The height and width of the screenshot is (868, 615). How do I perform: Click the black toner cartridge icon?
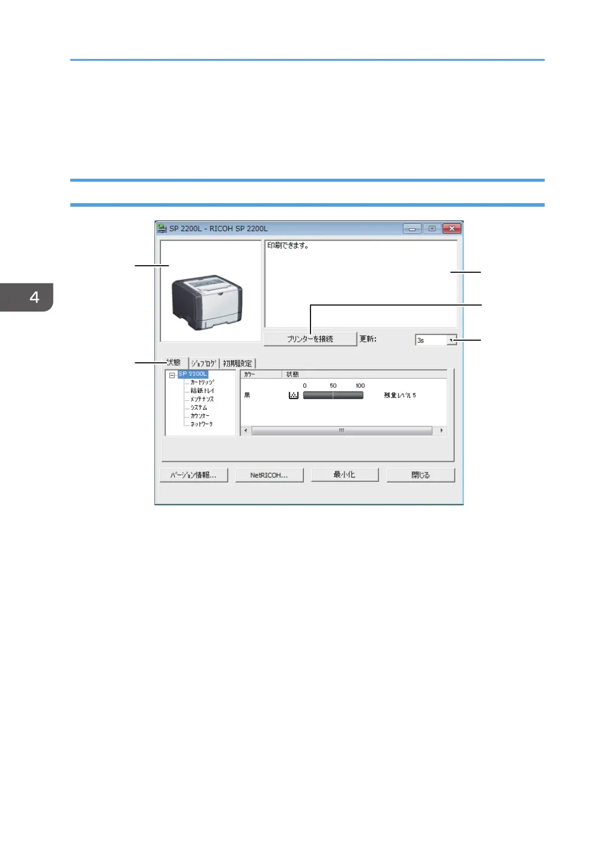tap(293, 396)
